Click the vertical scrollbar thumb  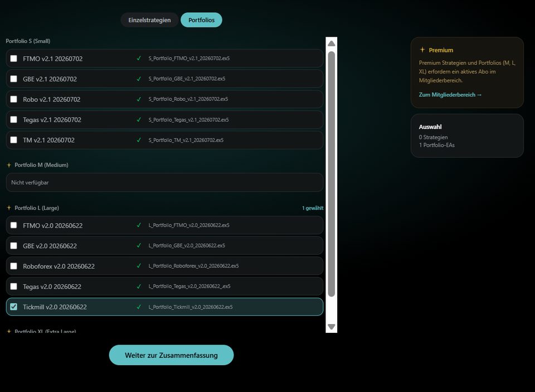331,174
